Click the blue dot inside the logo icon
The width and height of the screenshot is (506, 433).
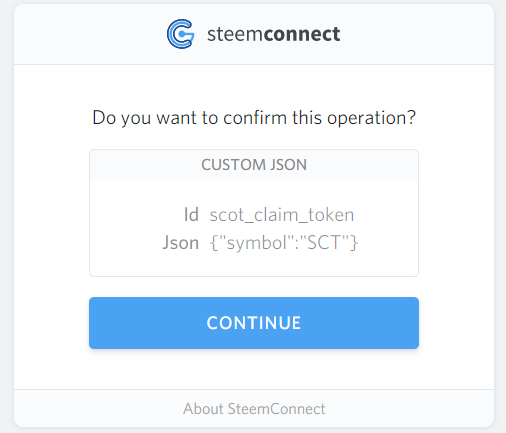pyautogui.click(x=182, y=34)
